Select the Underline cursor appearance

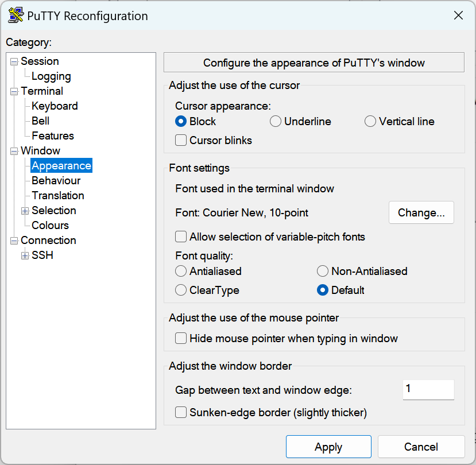(x=276, y=121)
